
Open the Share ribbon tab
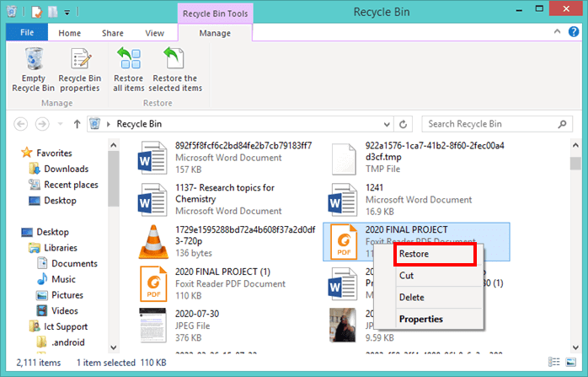pyautogui.click(x=113, y=33)
